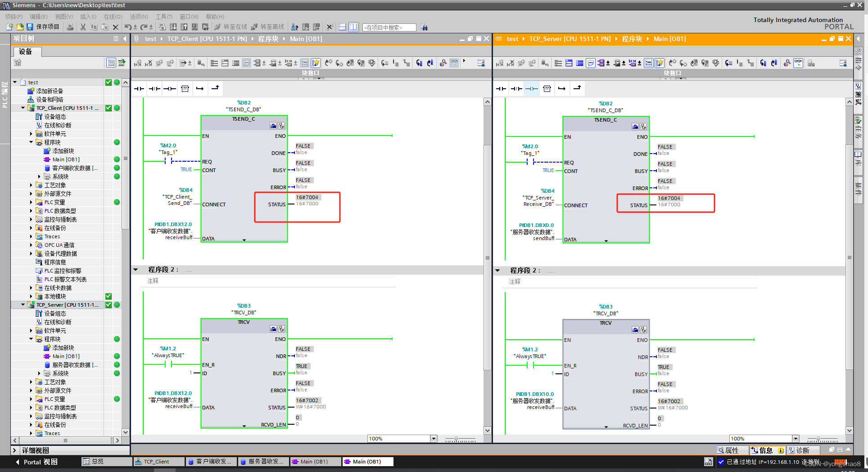
Task: Collapse TCP_Server node in project tree
Action: pyautogui.click(x=23, y=305)
